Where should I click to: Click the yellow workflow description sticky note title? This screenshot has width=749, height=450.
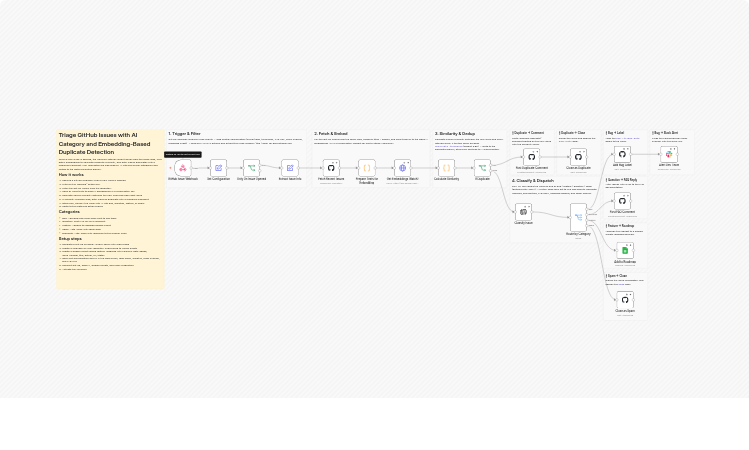pyautogui.click(x=104, y=143)
